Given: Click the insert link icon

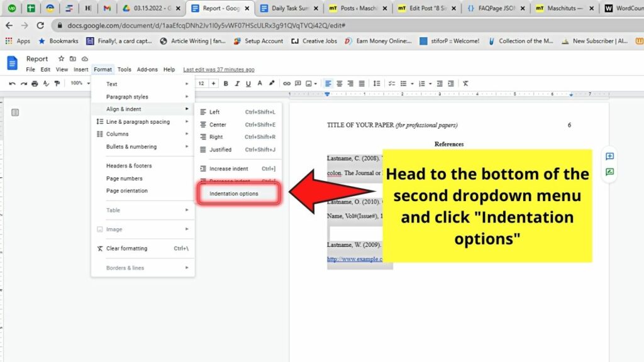Looking at the screenshot, I should tap(287, 84).
